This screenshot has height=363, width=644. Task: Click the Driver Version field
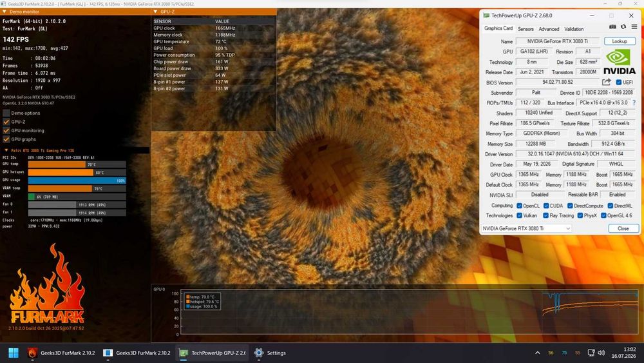coord(575,153)
